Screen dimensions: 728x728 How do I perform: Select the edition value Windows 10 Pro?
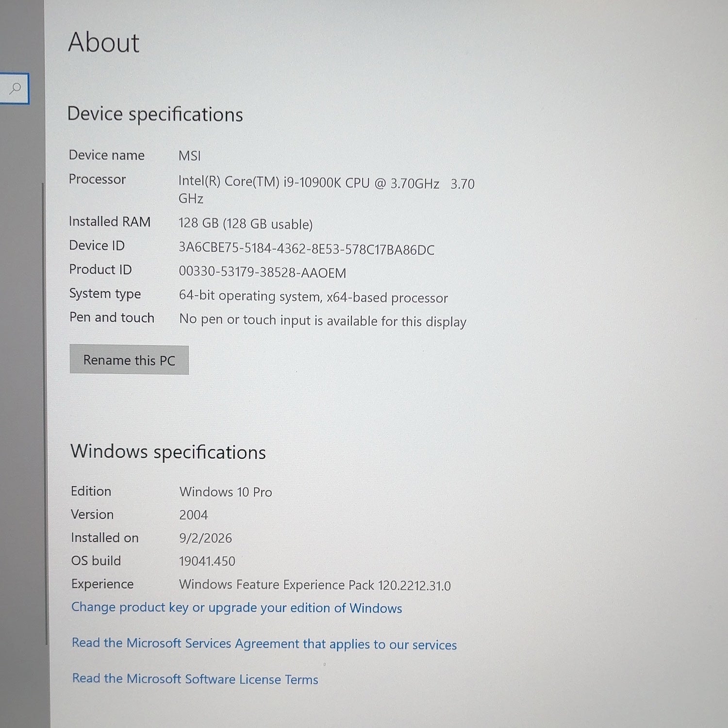[x=226, y=492]
